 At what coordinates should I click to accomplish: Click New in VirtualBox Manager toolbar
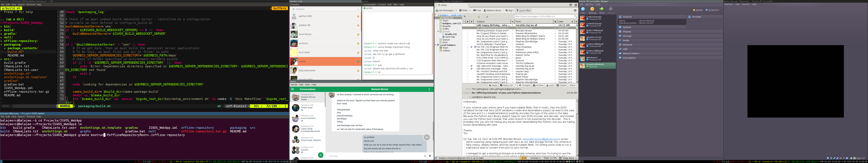pos(583,10)
